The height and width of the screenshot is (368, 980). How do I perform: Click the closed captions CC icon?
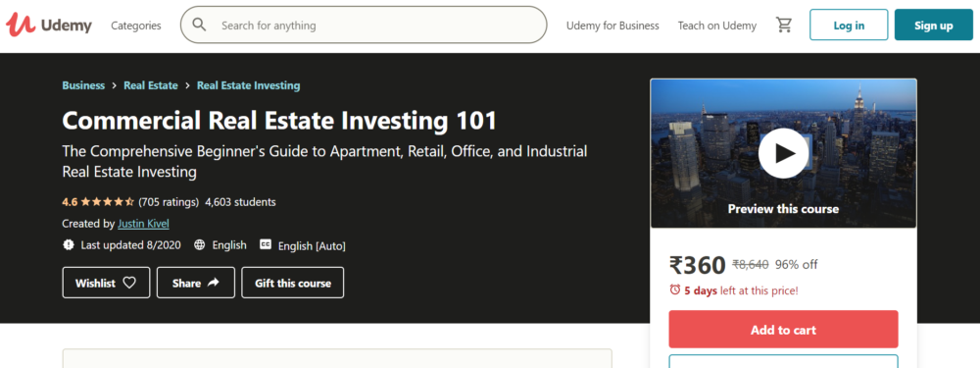coord(266,244)
